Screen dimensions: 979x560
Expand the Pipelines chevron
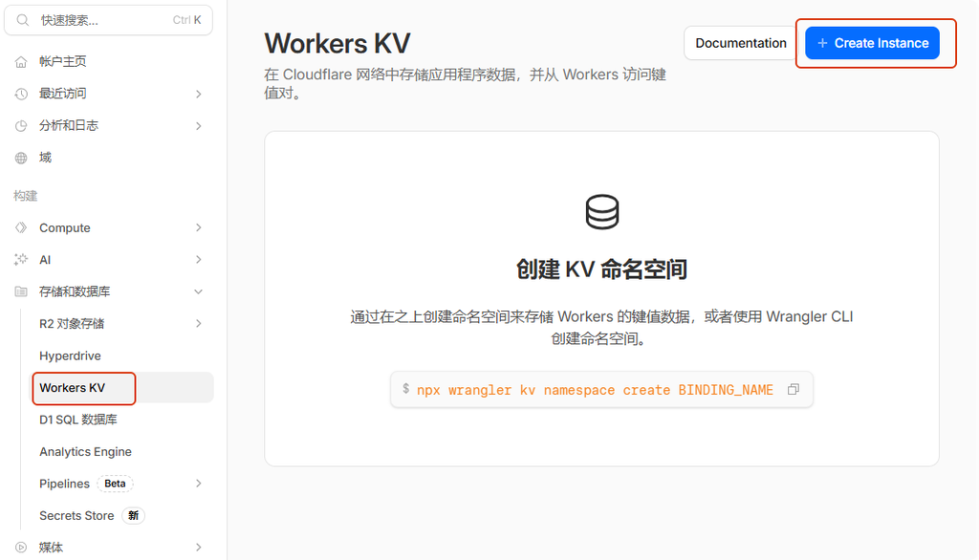(x=199, y=484)
